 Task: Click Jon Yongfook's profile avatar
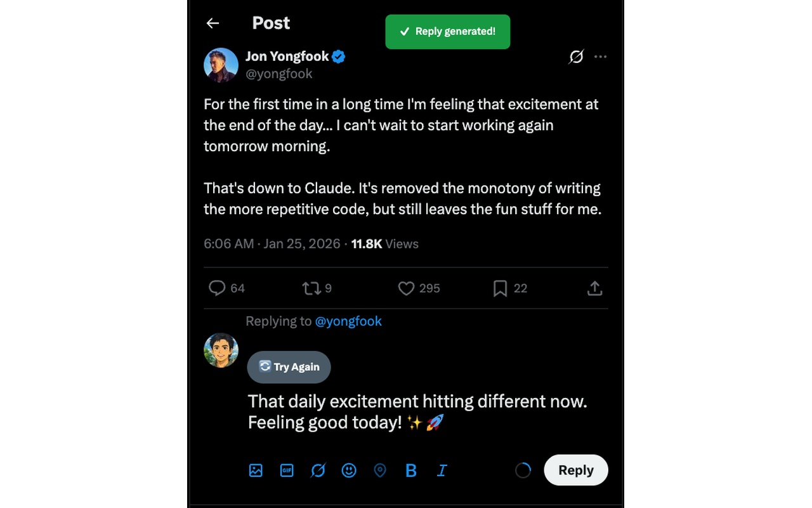(x=220, y=65)
